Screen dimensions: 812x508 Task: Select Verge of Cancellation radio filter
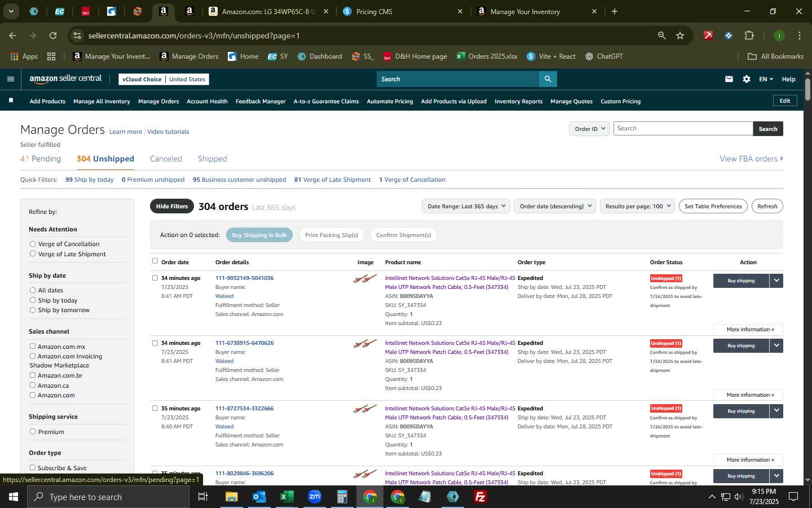[x=33, y=244]
